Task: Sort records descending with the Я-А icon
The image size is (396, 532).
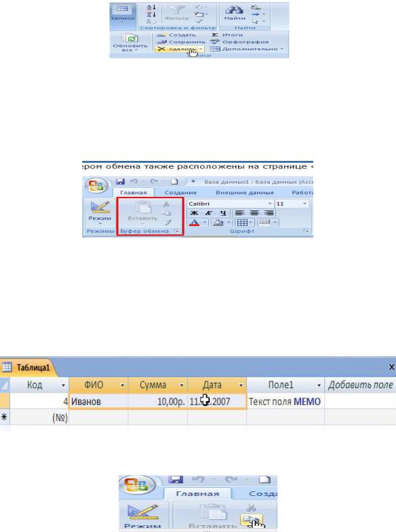Action: pyautogui.click(x=151, y=15)
